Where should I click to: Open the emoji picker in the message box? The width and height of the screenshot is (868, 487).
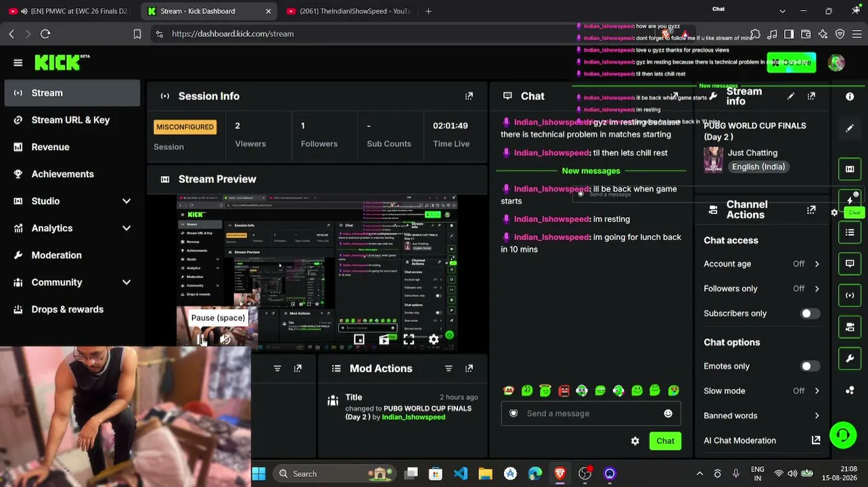point(668,414)
